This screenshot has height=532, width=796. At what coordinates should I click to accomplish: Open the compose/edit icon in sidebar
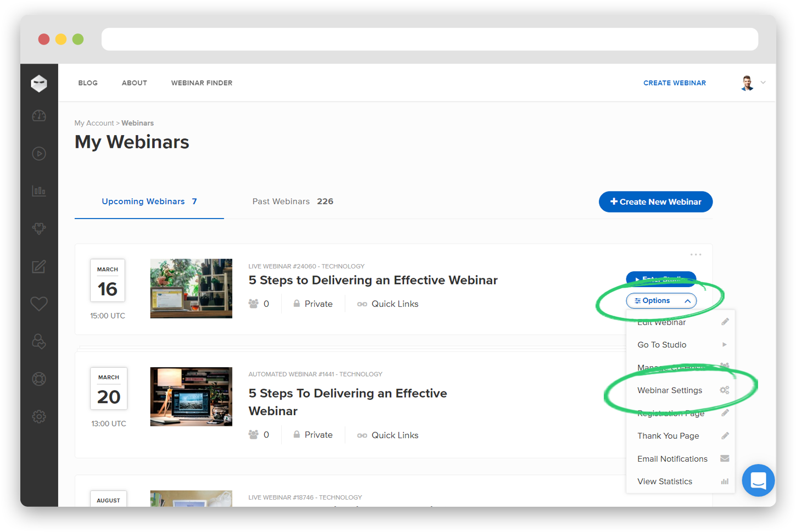tap(39, 266)
